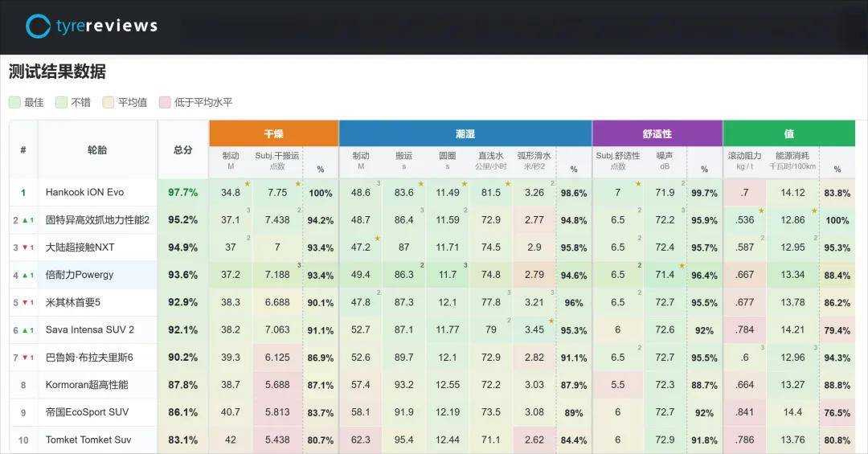Open the 巴鲁姆·布拉夫里斯6 tyre link
Viewport: 868px width, 454px height.
(x=89, y=357)
